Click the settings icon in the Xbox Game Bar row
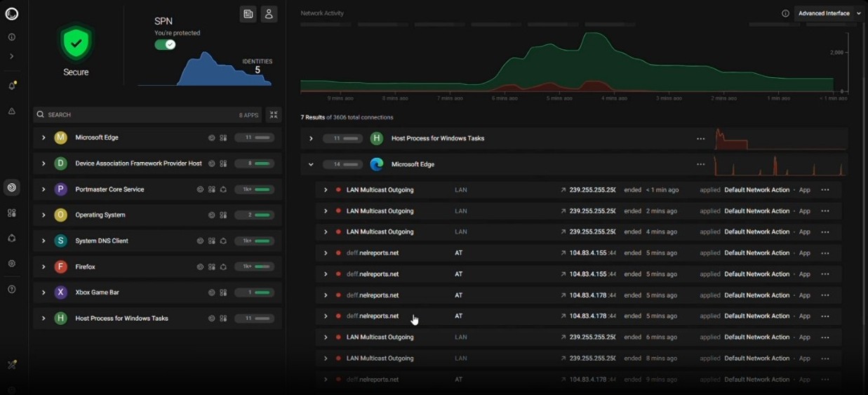This screenshot has width=868, height=395. (223, 293)
